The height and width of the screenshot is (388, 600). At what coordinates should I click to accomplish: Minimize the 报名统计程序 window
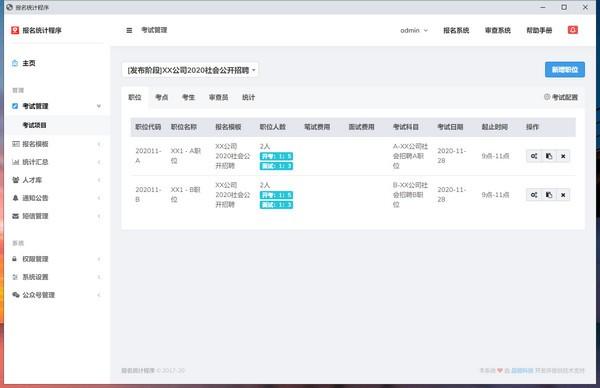click(543, 7)
